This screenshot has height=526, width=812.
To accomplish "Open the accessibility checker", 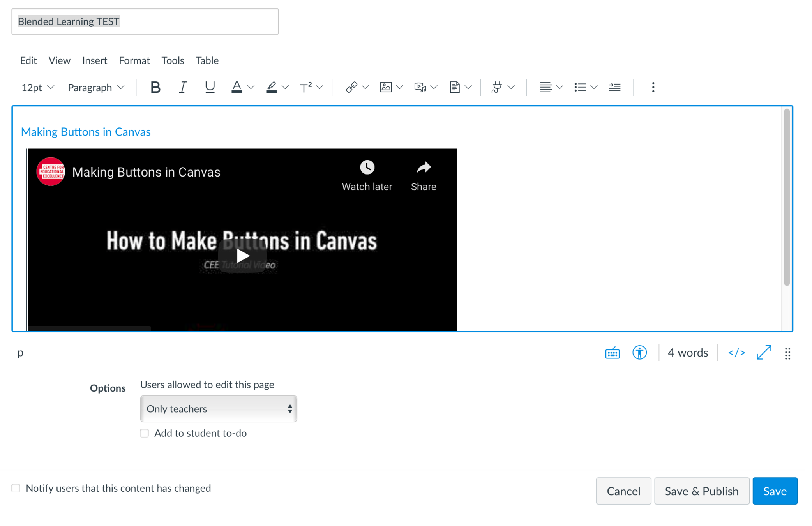I will [x=639, y=353].
